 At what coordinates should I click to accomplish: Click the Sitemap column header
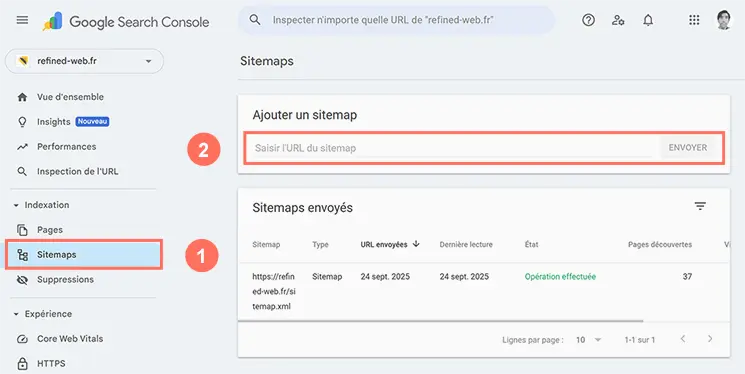(x=266, y=244)
